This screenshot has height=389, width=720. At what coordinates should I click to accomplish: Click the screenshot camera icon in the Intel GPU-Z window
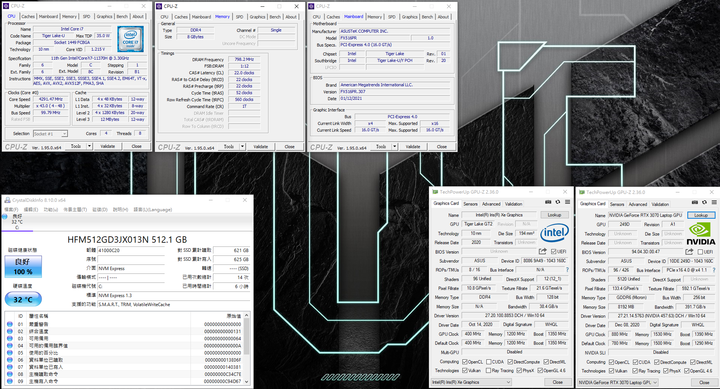(548, 202)
